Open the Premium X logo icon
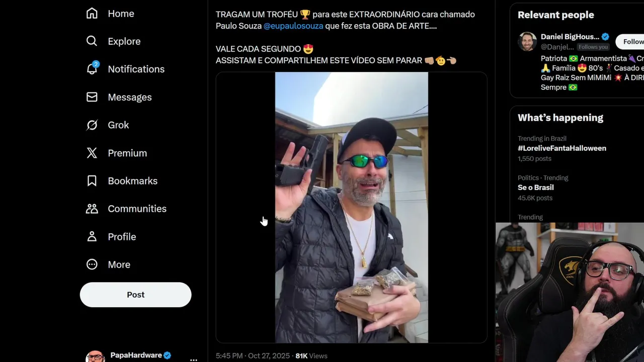 92,153
